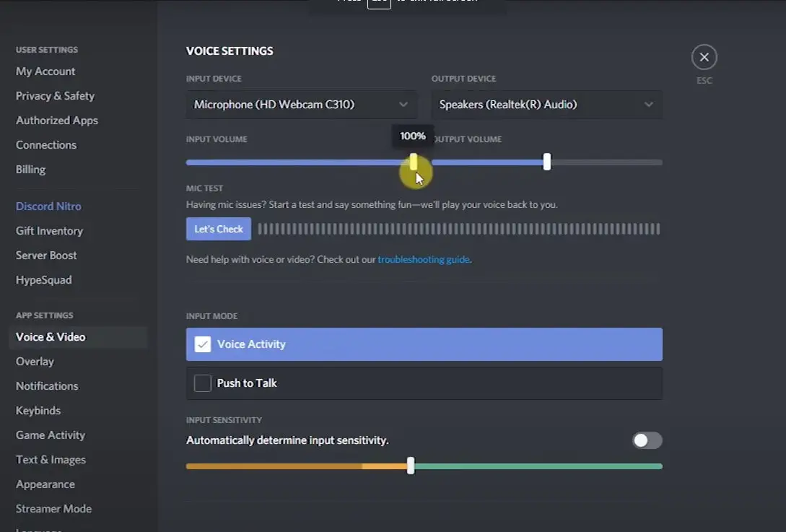Go to Privacy & Safety settings

click(55, 96)
